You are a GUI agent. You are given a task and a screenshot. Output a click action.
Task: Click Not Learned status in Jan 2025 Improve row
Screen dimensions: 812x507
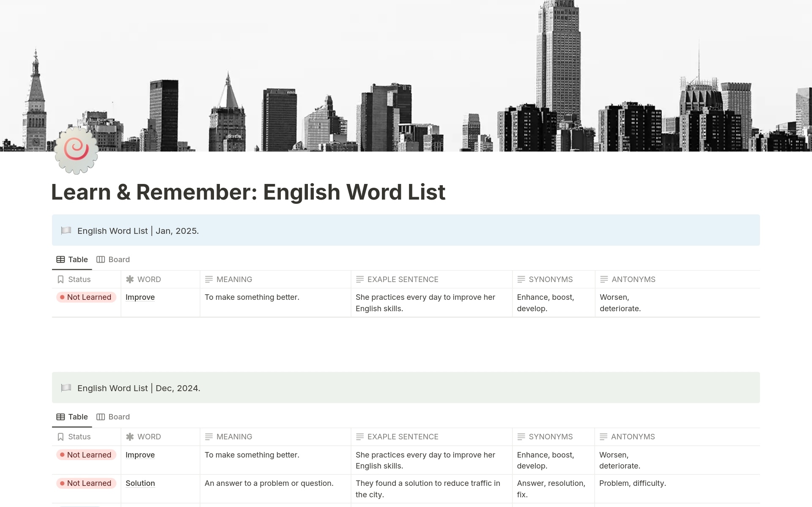point(86,297)
